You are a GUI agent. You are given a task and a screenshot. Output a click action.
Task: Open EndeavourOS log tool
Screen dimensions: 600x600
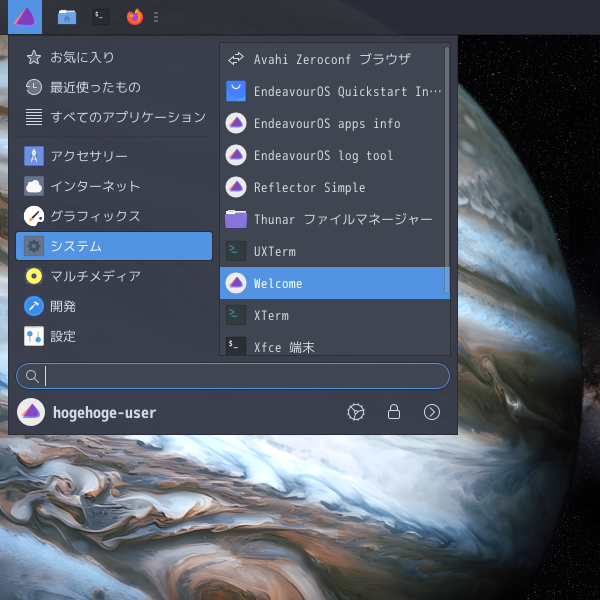(x=332, y=155)
